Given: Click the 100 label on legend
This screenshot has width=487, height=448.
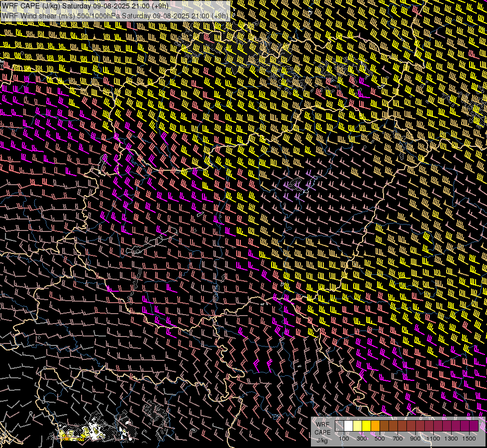Looking at the screenshot, I should (344, 439).
